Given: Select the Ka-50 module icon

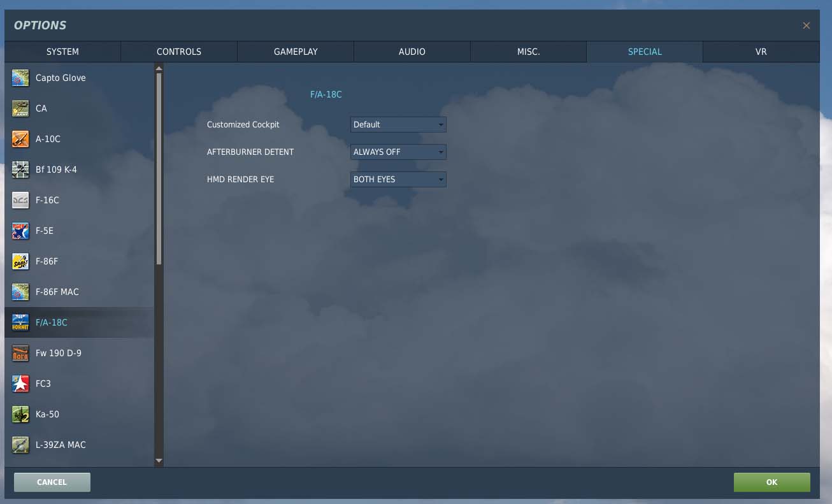Looking at the screenshot, I should tap(20, 414).
